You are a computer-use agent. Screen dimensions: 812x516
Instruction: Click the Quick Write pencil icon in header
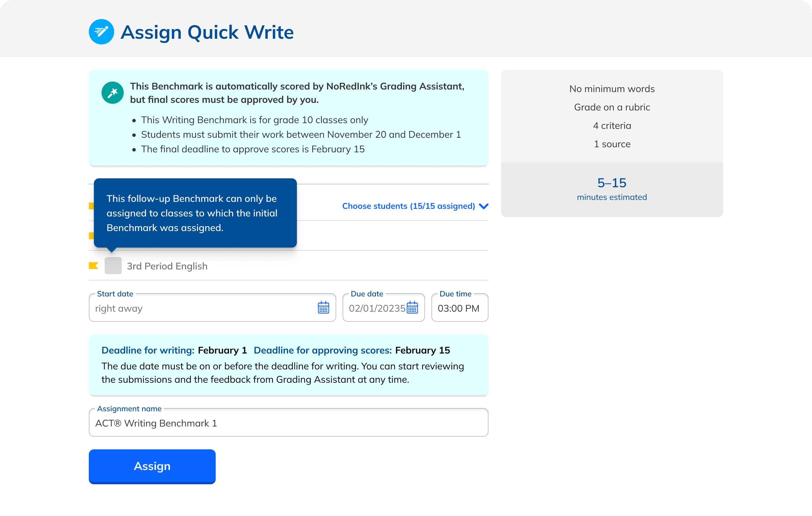point(101,32)
